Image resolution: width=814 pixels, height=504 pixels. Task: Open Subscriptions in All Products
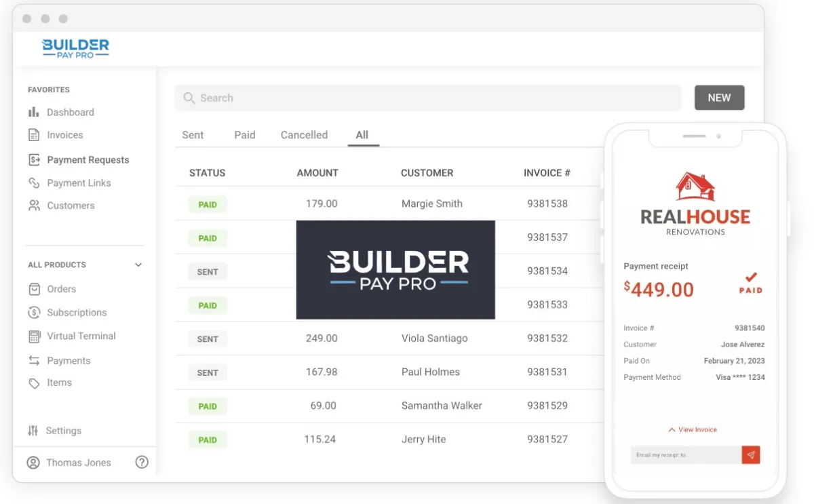tap(77, 313)
